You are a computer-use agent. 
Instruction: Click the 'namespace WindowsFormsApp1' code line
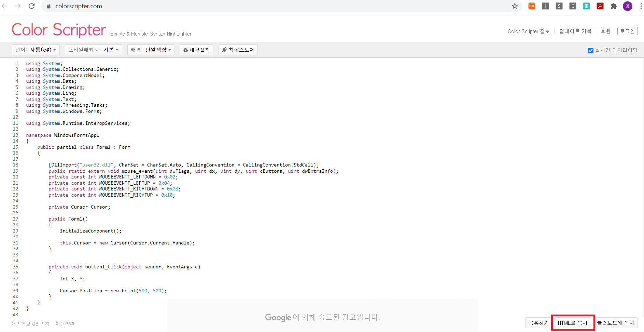point(62,135)
